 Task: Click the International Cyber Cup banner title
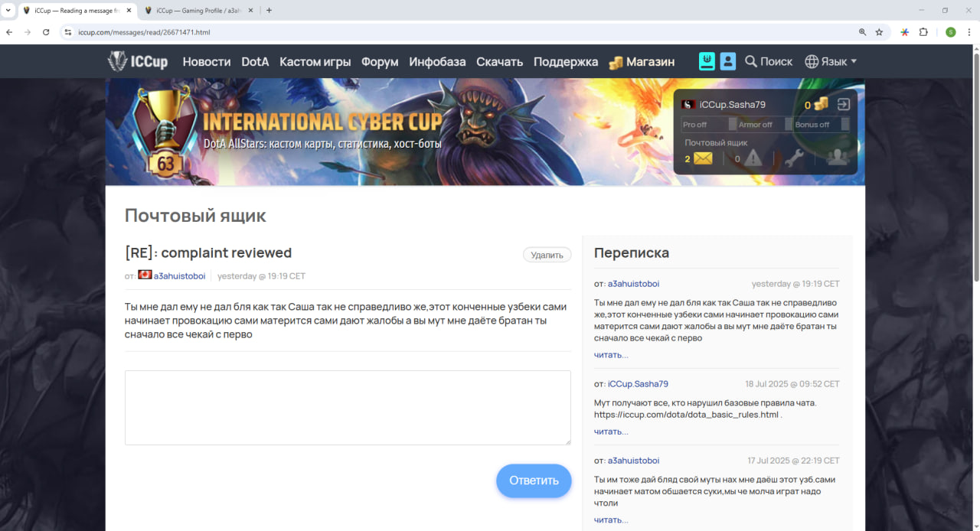point(322,122)
